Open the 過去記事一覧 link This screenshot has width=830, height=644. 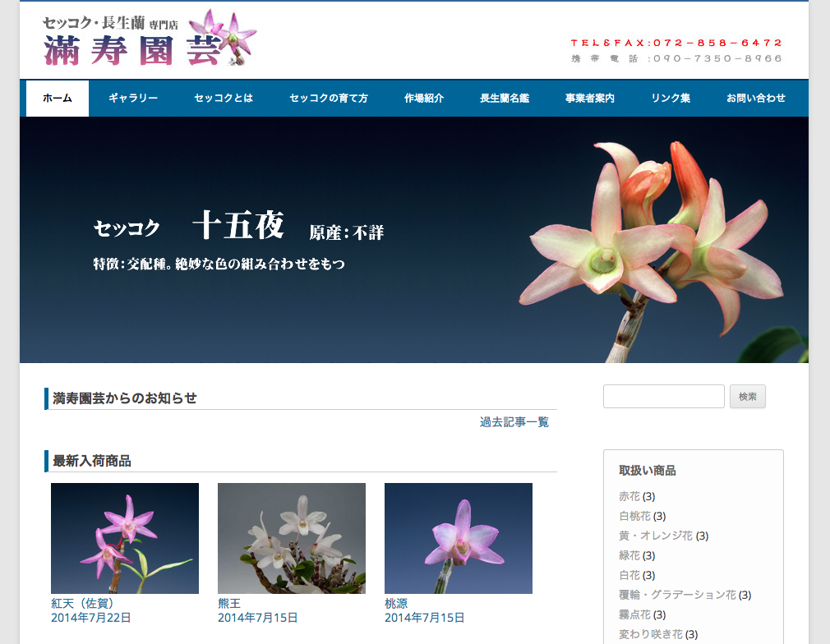514,422
